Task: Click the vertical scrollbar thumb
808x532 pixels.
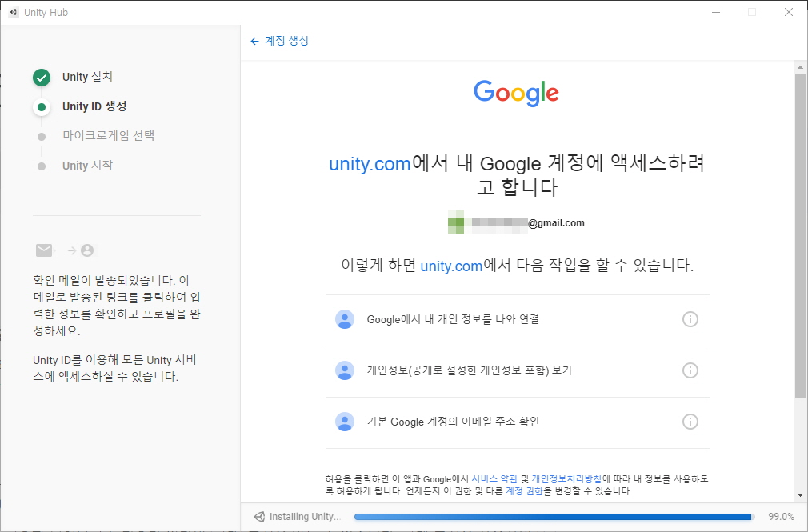Action: [x=800, y=235]
